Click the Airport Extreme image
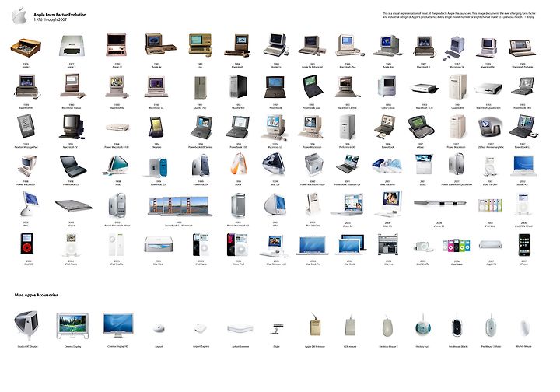Viewport: 560px width, 392px height. [x=240, y=328]
